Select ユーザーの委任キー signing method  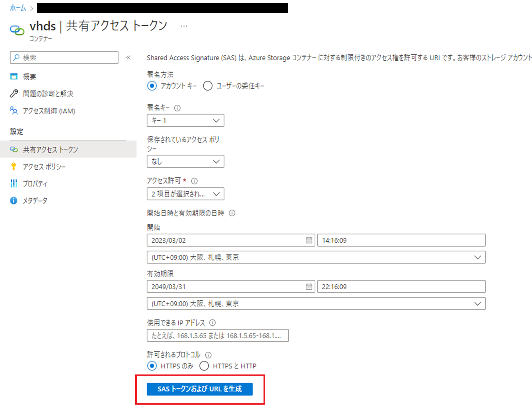coord(208,86)
